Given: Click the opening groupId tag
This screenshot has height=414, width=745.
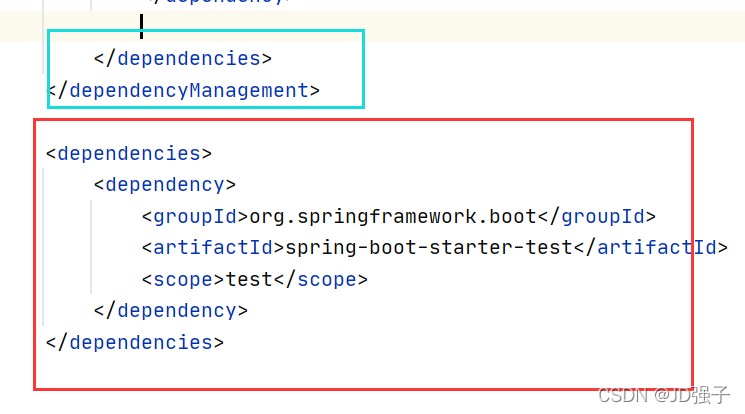Looking at the screenshot, I should click(x=194, y=217).
